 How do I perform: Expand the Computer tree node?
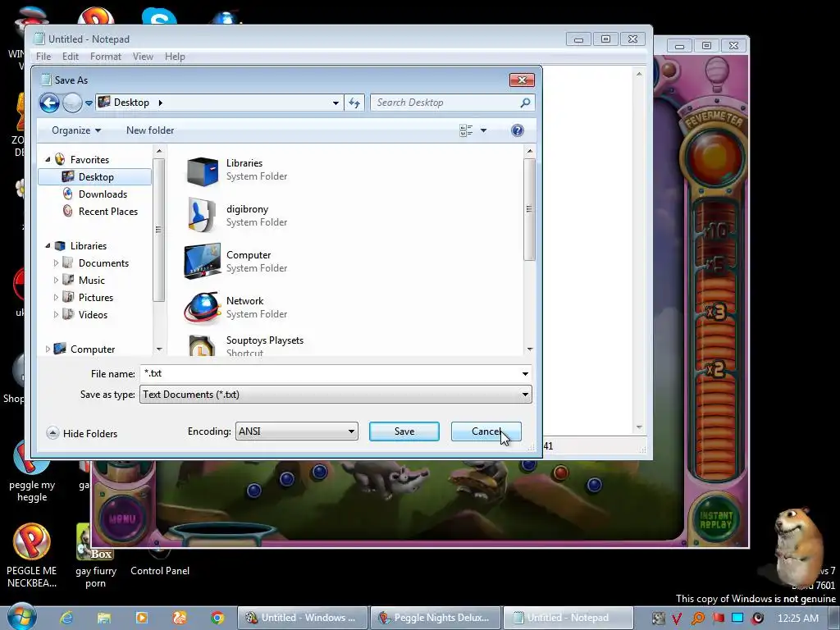tap(48, 349)
